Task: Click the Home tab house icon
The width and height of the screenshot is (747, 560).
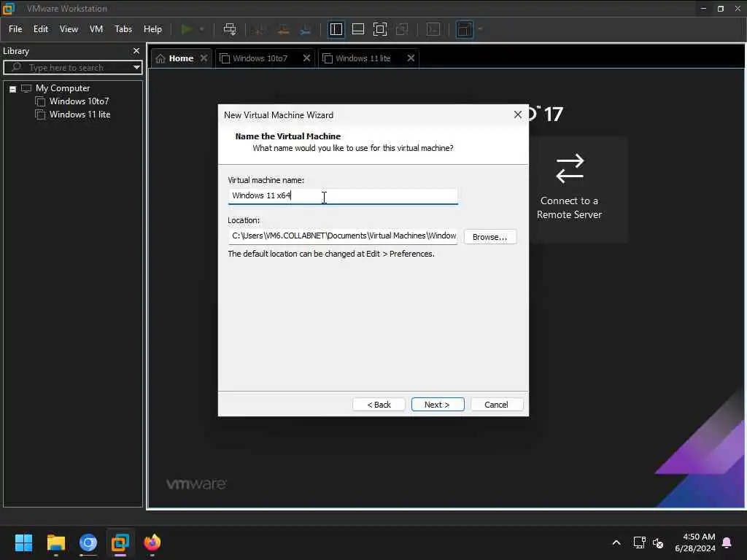Action: click(x=160, y=58)
